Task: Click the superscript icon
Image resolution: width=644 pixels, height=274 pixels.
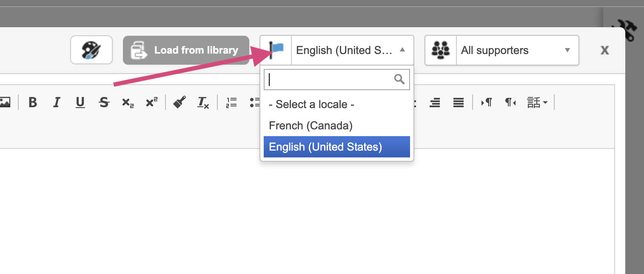Action: [x=151, y=103]
